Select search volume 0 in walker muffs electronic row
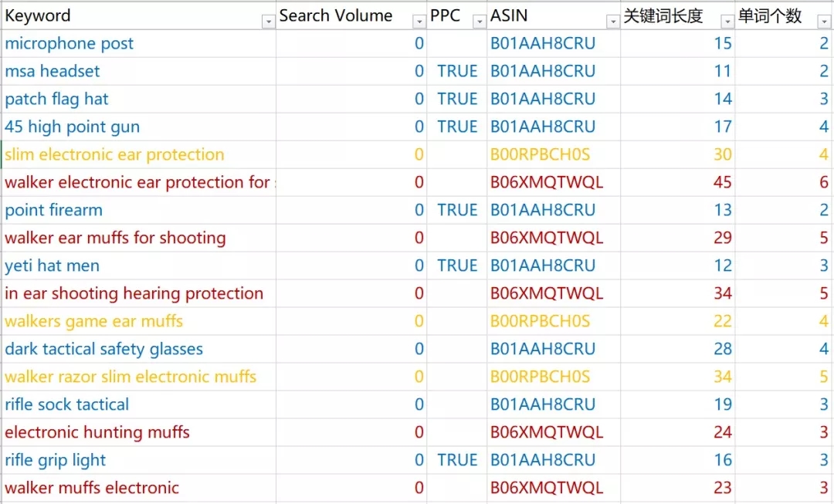Viewport: 834px width, 504px height. coord(351,488)
